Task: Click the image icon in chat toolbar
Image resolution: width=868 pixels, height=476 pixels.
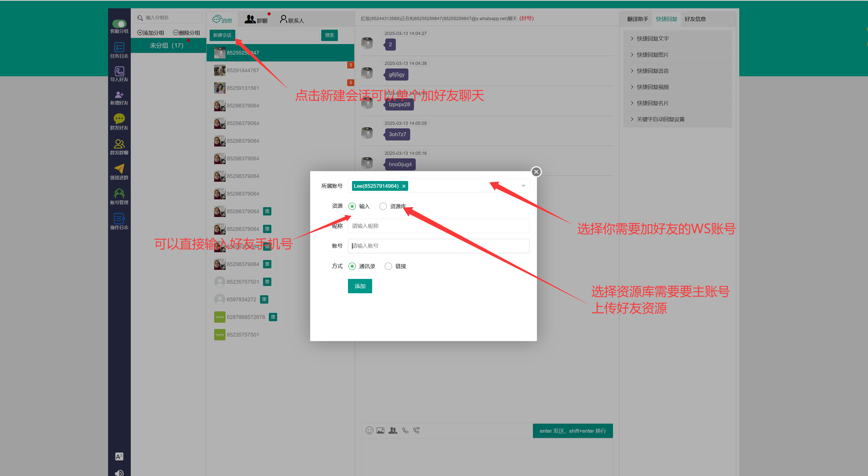Action: (x=380, y=430)
